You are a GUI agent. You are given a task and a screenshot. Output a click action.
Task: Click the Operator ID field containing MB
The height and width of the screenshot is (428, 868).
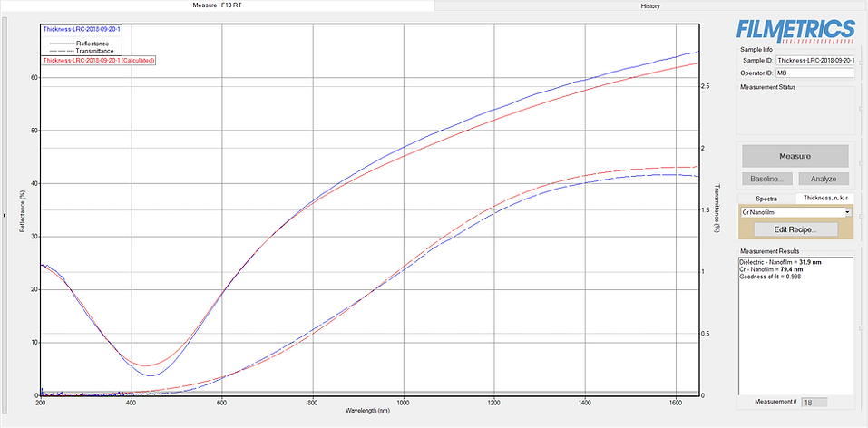pos(814,73)
